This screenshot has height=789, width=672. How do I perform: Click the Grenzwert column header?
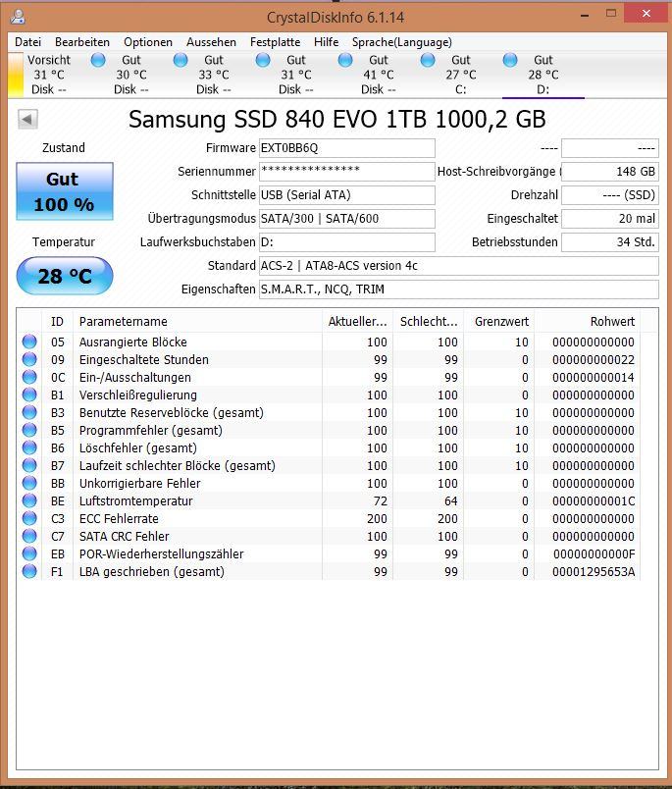pos(498,321)
